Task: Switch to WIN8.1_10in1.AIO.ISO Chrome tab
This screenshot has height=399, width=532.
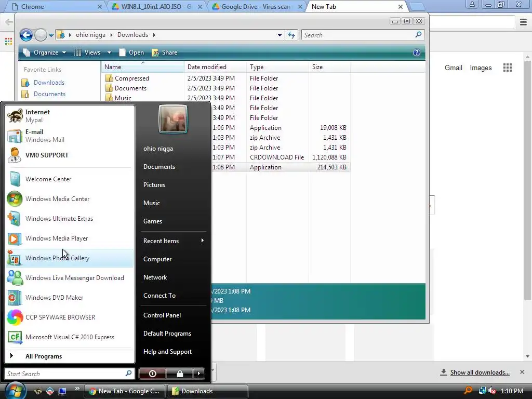Action: pyautogui.click(x=156, y=6)
